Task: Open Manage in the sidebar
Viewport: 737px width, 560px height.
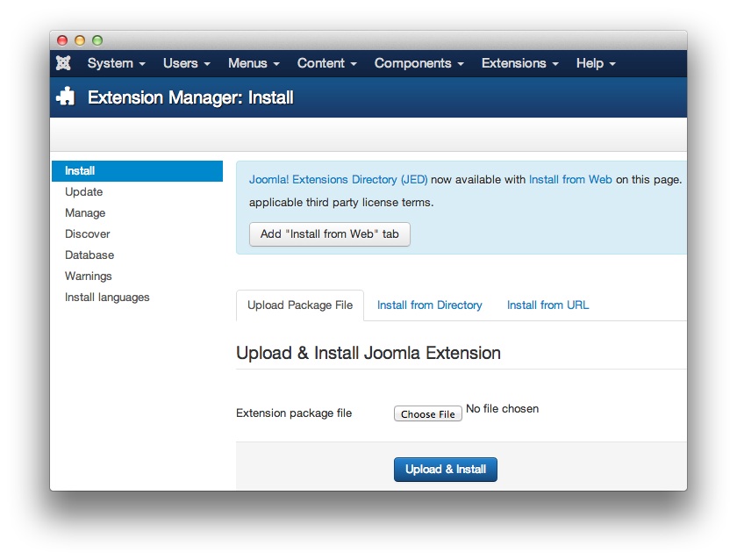Action: (x=85, y=213)
